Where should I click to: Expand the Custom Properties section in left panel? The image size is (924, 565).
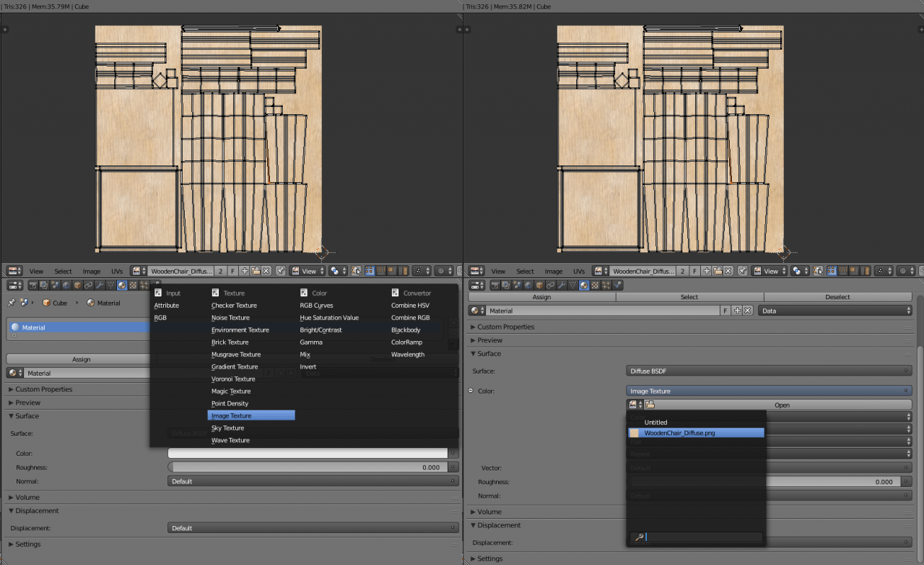coord(43,389)
